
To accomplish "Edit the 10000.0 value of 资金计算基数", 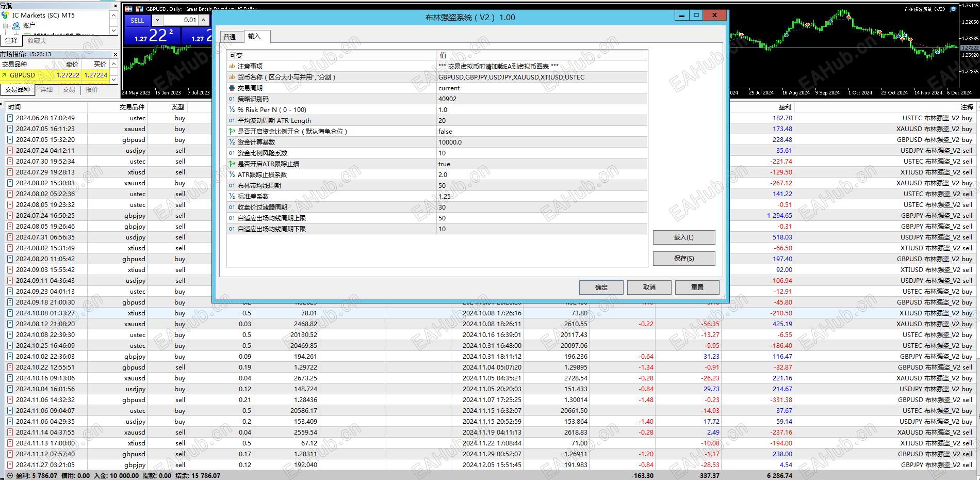I will coord(542,142).
